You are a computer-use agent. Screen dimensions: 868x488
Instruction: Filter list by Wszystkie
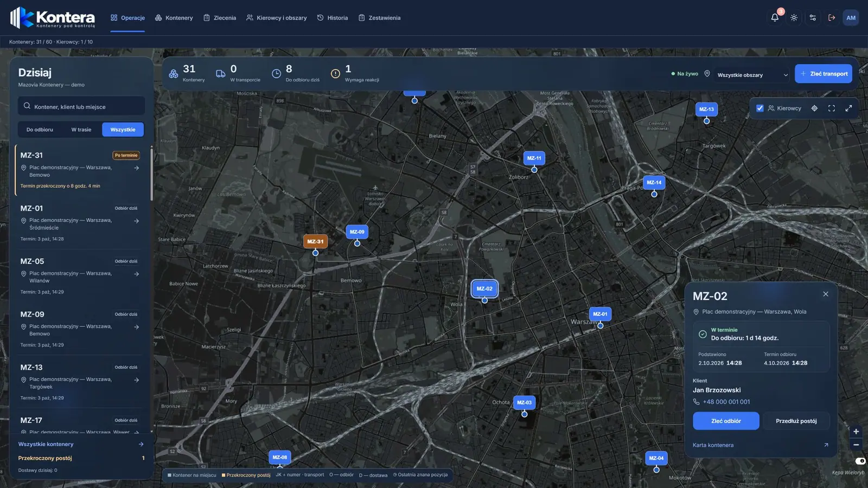click(x=123, y=130)
